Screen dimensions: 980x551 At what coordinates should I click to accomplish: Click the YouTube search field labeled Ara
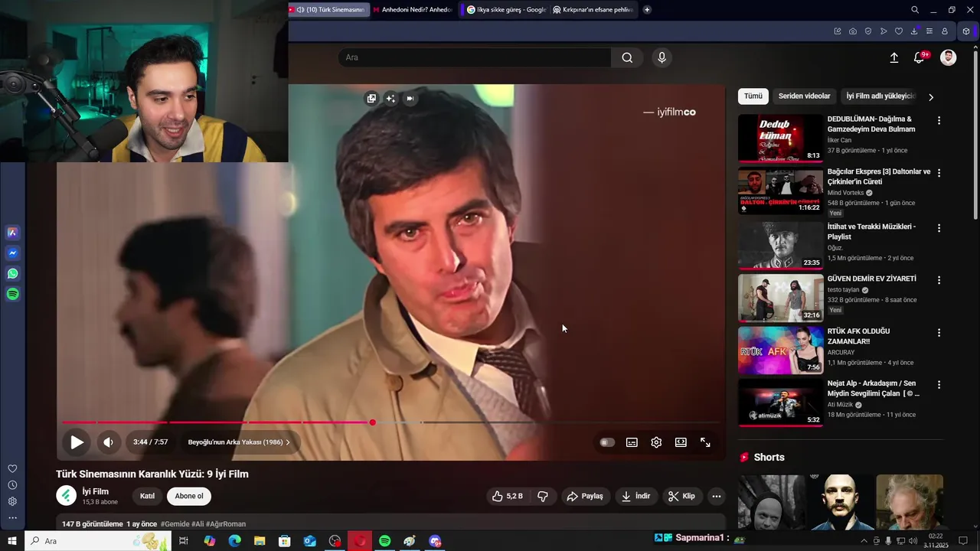click(475, 57)
